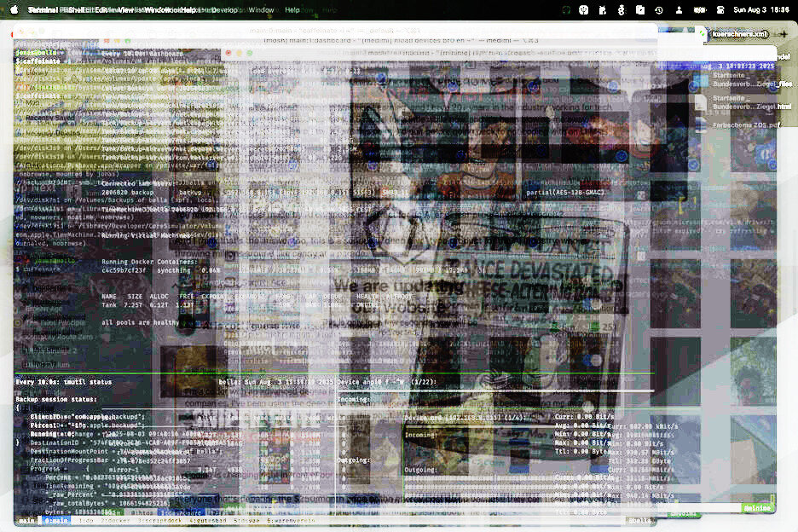Click the 'Every 10.0s: tmutil status' header

pos(64,382)
